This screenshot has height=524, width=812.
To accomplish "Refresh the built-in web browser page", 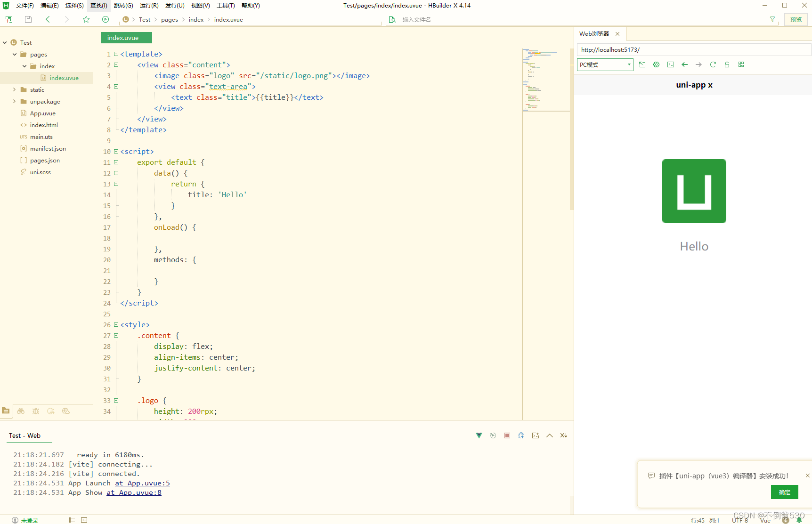I will [x=713, y=64].
